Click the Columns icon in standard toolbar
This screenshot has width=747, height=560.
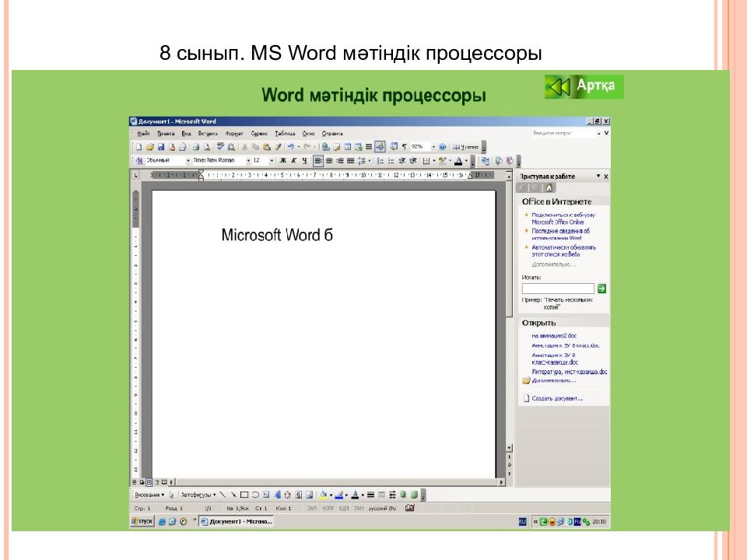click(369, 147)
